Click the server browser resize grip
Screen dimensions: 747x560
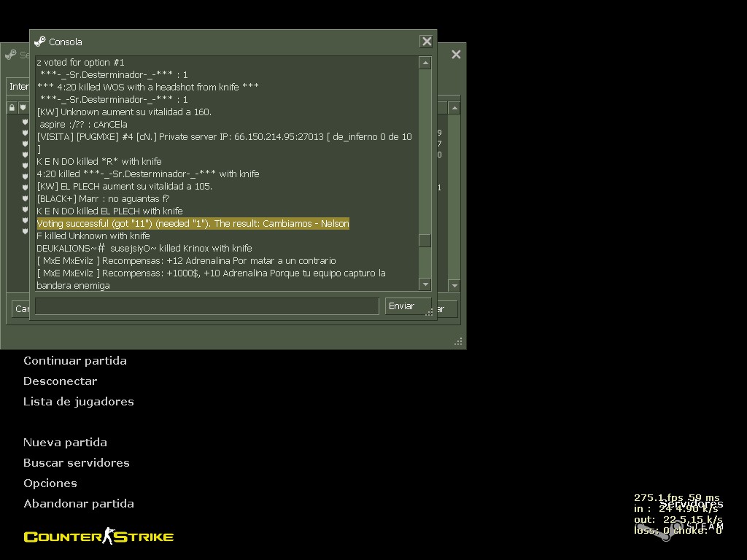pyautogui.click(x=458, y=341)
